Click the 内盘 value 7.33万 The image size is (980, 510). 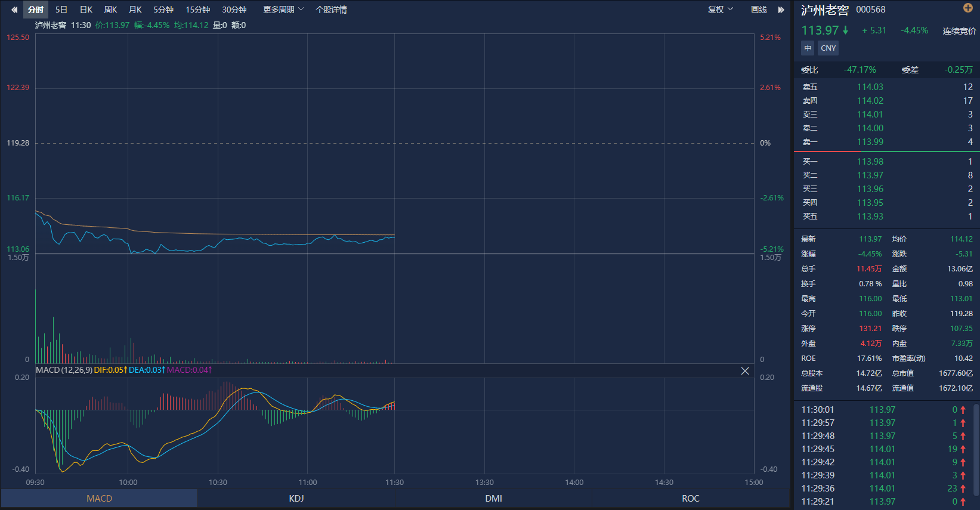coord(962,344)
